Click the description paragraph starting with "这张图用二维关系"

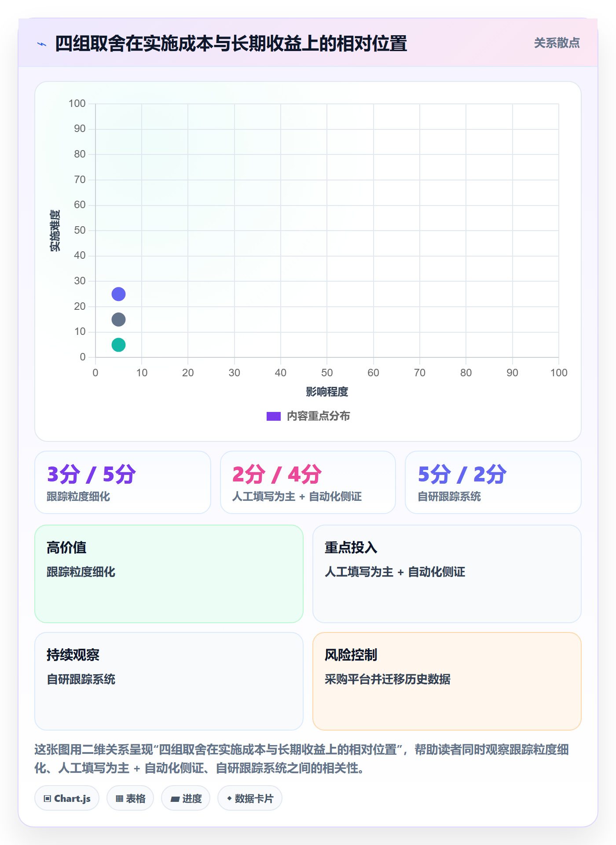302,759
